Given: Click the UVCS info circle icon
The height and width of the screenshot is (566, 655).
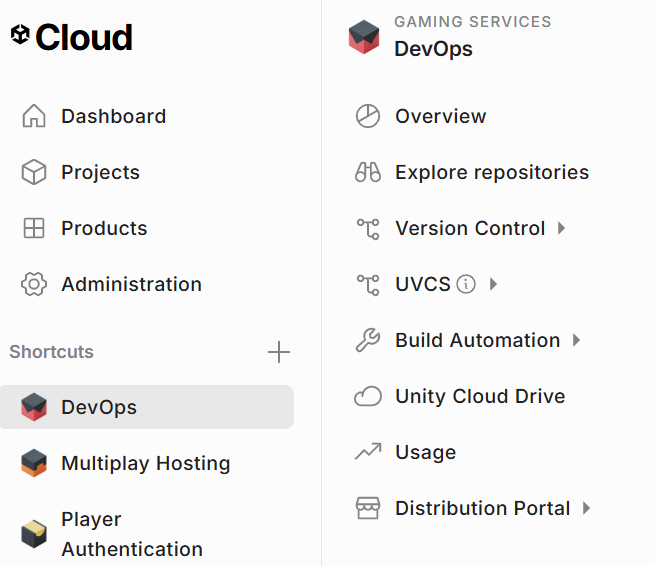Looking at the screenshot, I should coord(466,284).
